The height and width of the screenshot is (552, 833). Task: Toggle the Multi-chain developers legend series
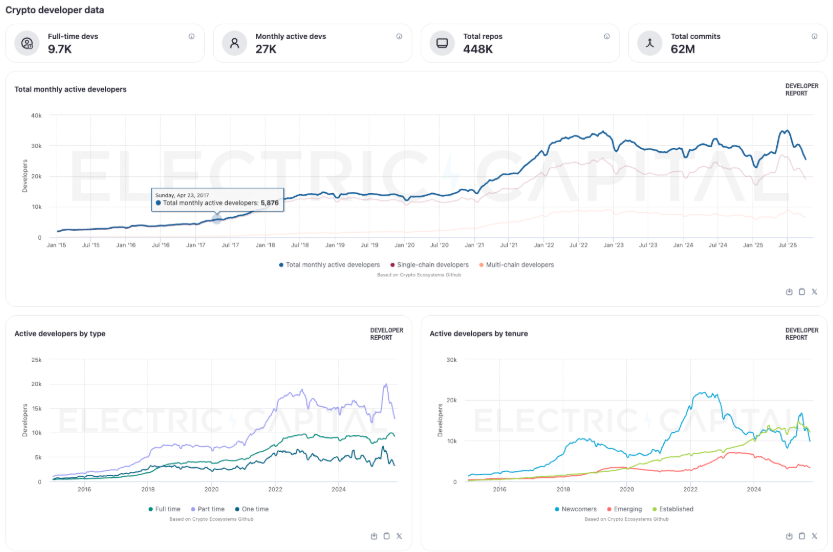tap(517, 265)
